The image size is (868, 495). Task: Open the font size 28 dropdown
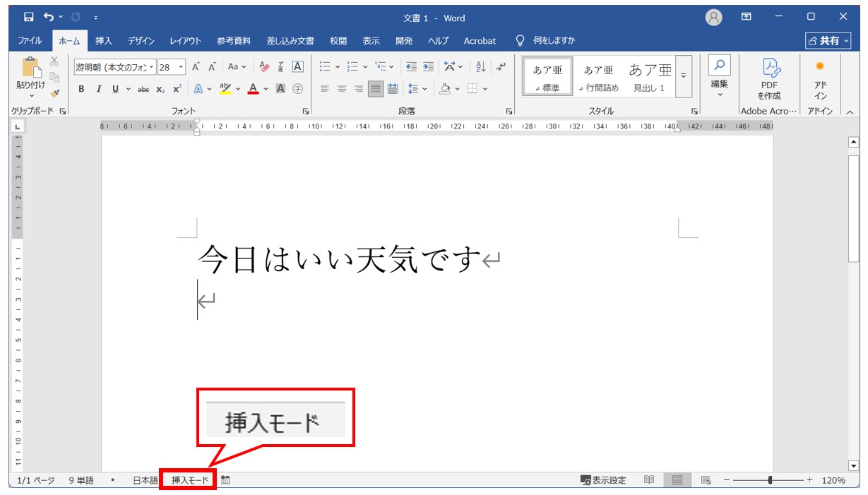pyautogui.click(x=181, y=67)
